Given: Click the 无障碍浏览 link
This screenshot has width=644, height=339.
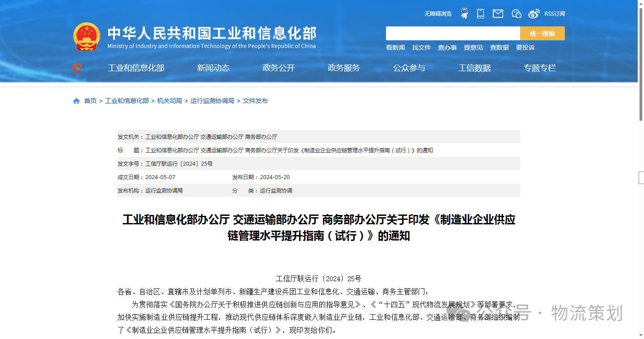Looking at the screenshot, I should coord(438,14).
